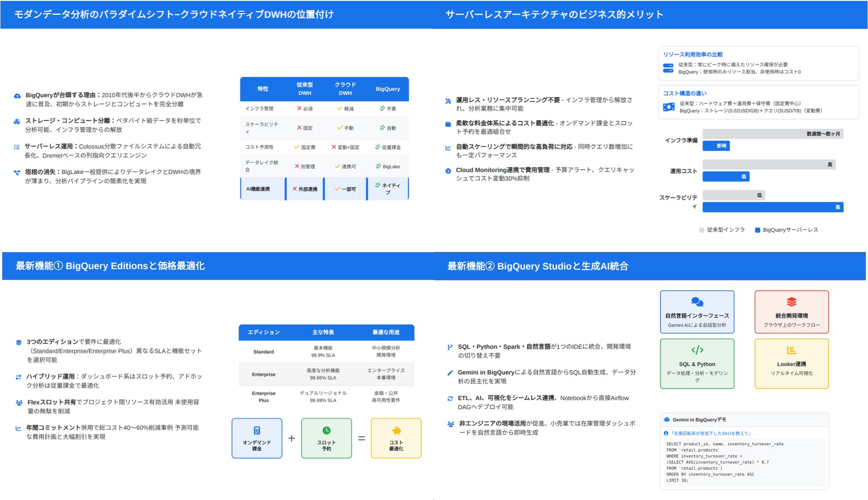The image size is (868, 500).
Task: Click the chat bubbles icon for 自然言語インターフェース
Action: coord(697,302)
